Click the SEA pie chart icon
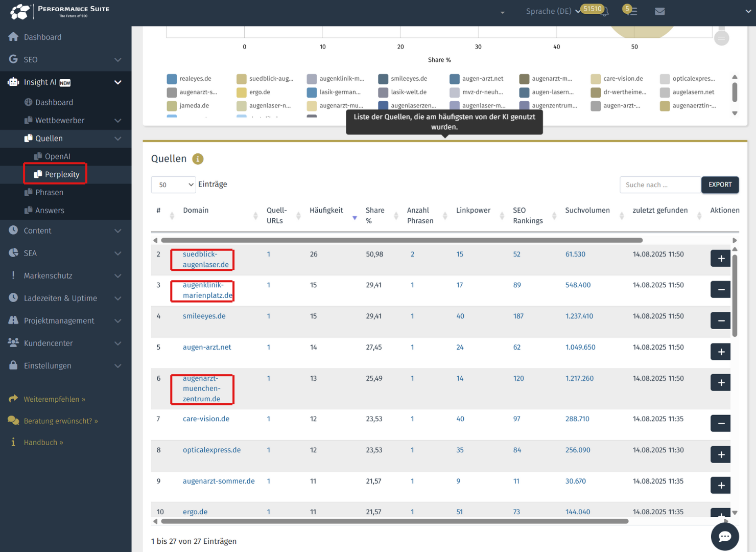 click(13, 252)
